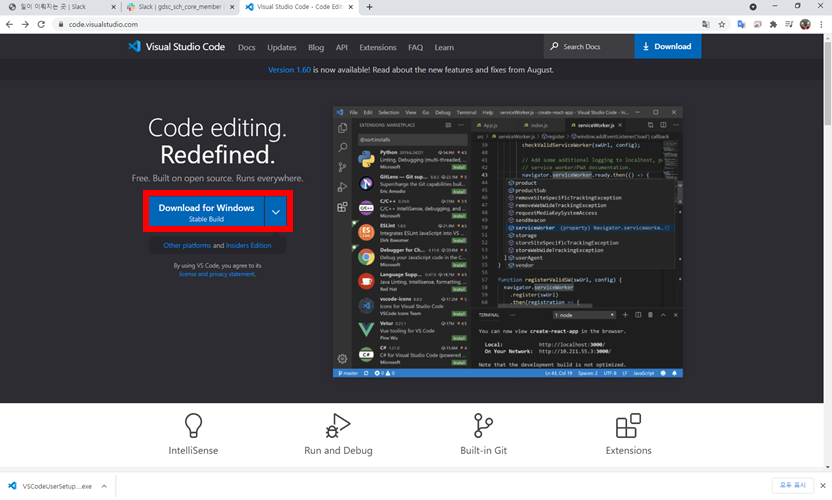Open the VSCodeUserSetup...exe downloaded file
The height and width of the screenshot is (500, 832).
click(57, 486)
